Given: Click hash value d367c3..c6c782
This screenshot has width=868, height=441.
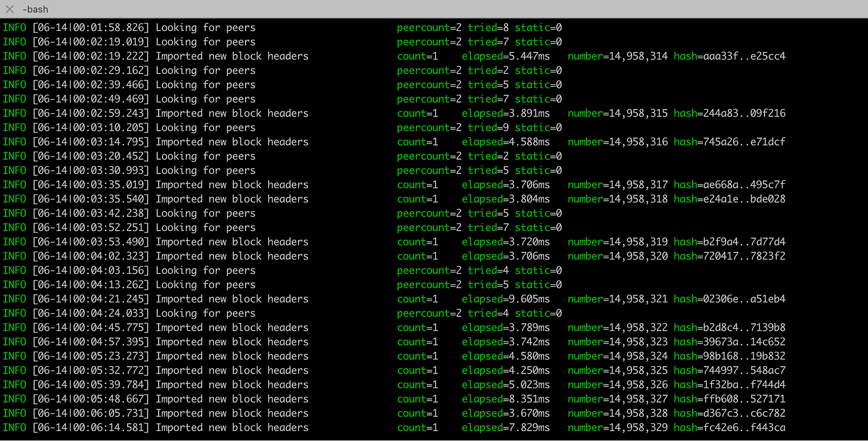Looking at the screenshot, I should click(743, 413).
